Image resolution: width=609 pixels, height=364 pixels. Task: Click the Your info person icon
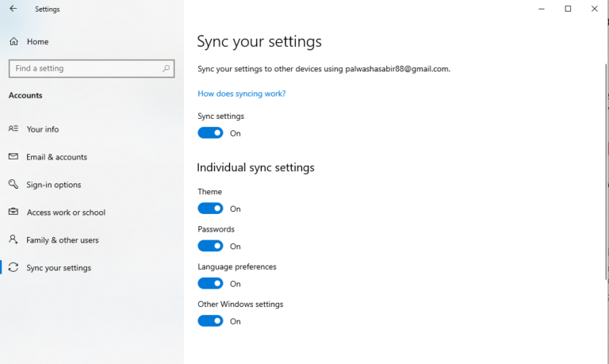13,128
